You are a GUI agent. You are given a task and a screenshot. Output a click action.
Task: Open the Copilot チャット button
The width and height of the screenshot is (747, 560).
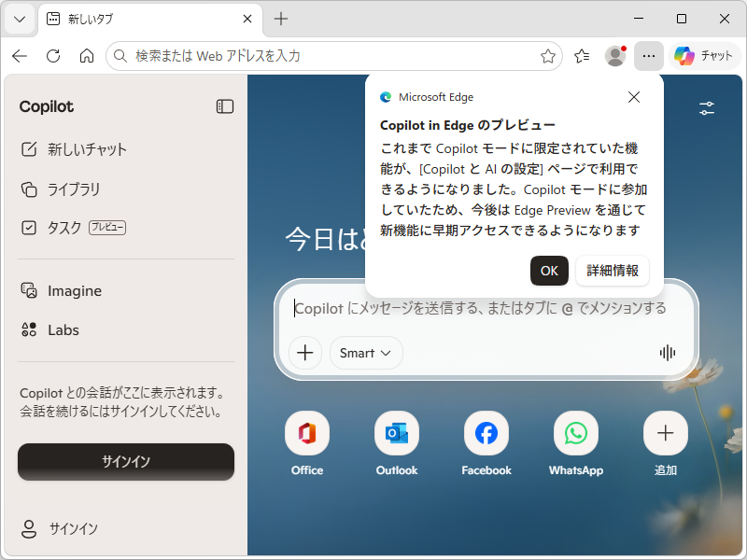pos(705,56)
